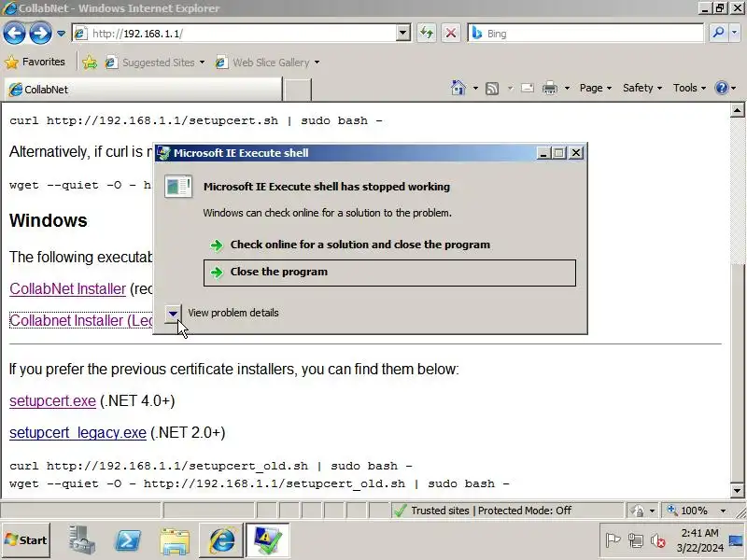
Task: Refresh the page with the green arrows icon
Action: (x=427, y=34)
